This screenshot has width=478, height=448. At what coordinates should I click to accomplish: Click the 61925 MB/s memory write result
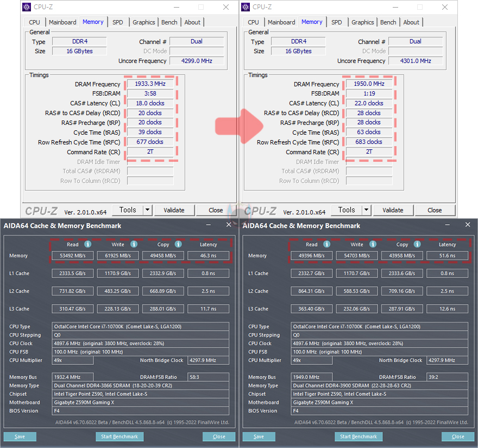click(x=118, y=256)
